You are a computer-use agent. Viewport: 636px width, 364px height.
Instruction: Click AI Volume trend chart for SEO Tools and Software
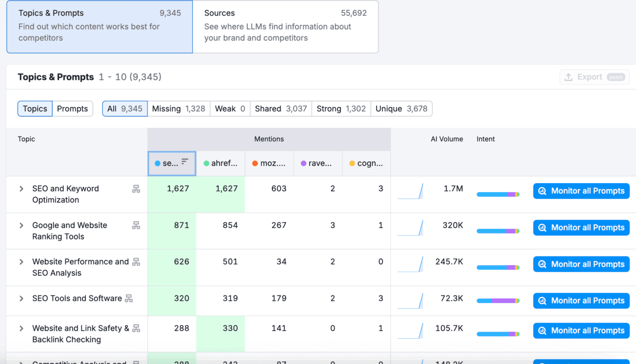(410, 301)
